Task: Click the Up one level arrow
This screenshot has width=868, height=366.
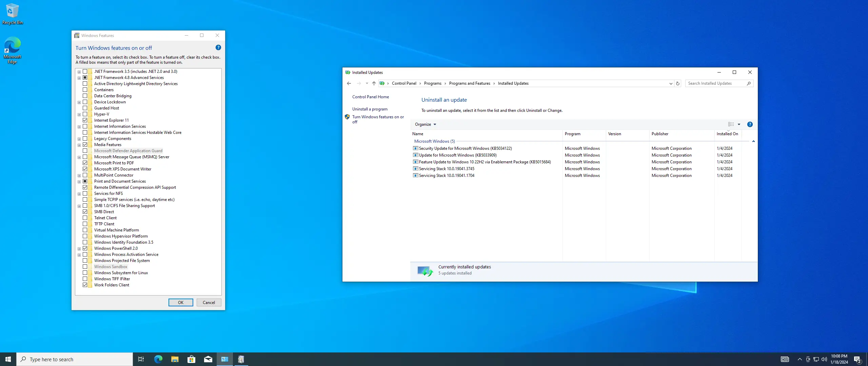Action: 374,83
